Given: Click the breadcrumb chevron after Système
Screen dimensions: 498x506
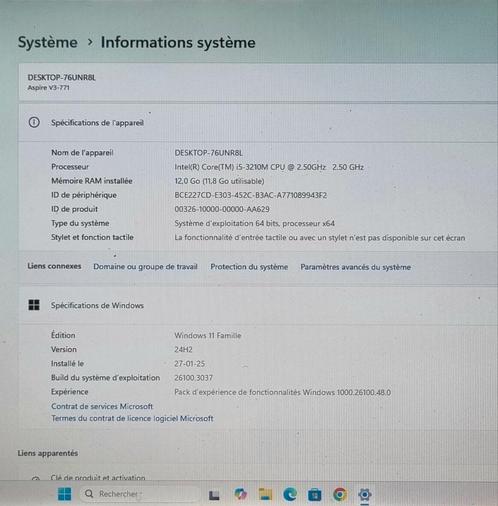Looking at the screenshot, I should (89, 42).
